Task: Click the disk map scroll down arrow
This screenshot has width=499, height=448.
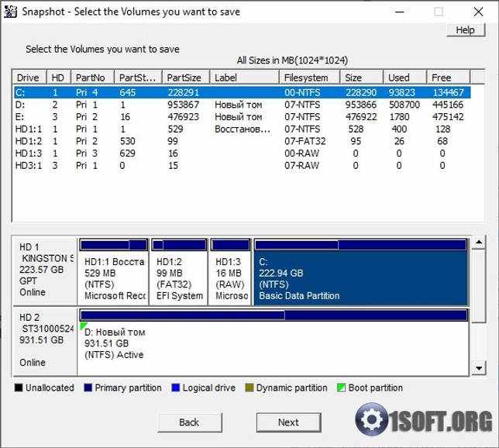Action: [478, 368]
